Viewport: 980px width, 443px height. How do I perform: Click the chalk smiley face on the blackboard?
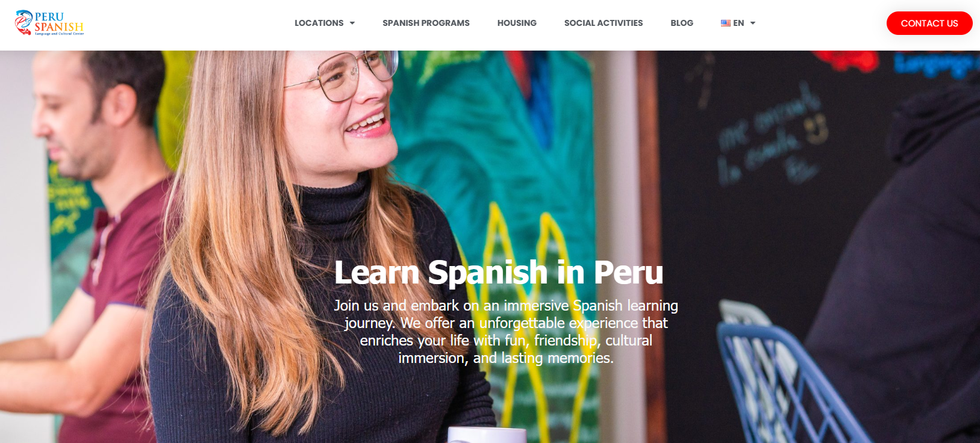click(x=817, y=129)
